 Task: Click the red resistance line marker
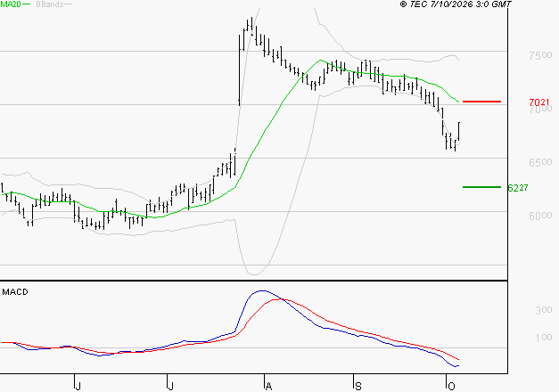tap(481, 102)
